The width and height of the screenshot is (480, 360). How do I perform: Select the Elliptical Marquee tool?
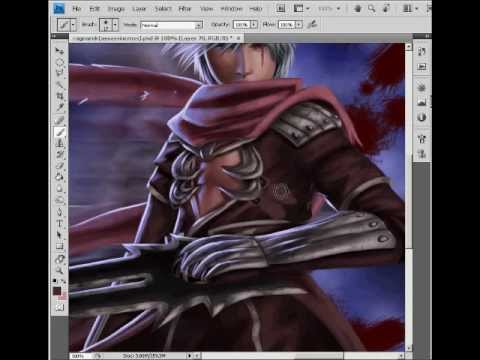coord(59,62)
